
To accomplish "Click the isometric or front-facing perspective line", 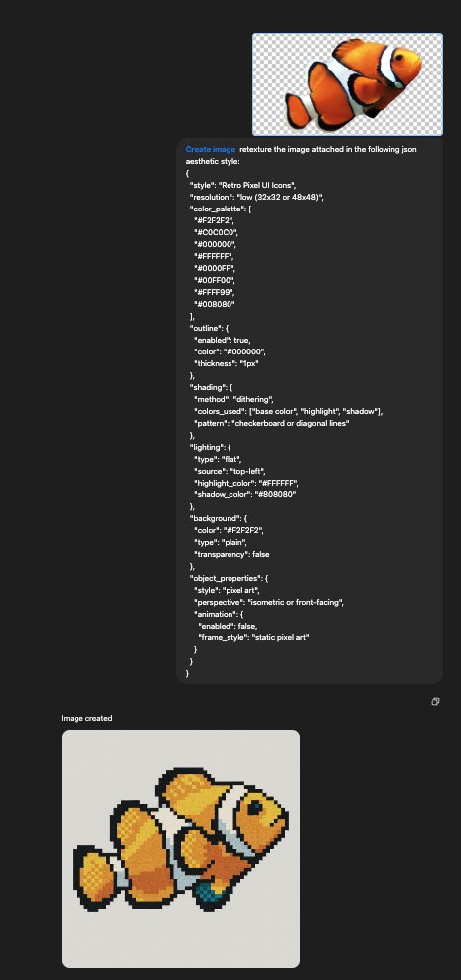I will tap(269, 602).
